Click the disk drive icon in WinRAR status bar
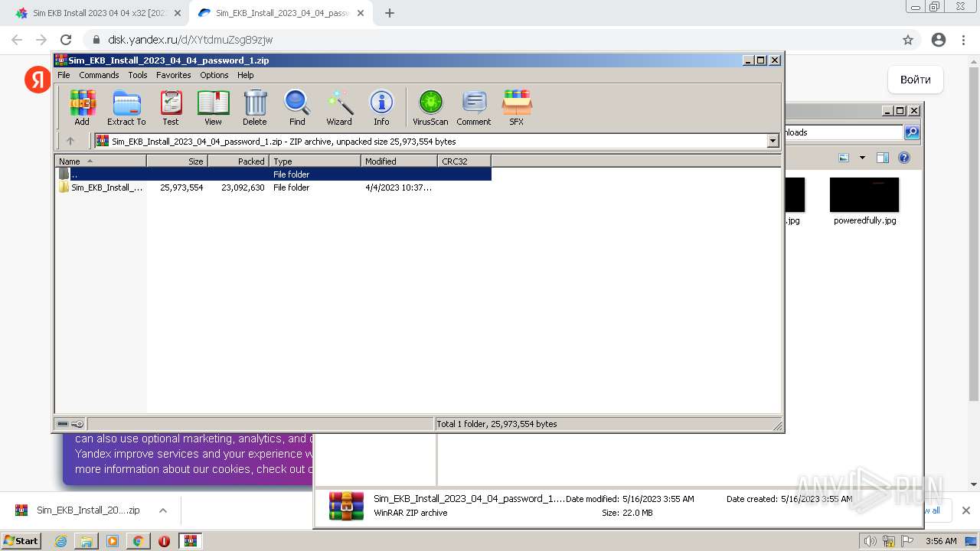 pyautogui.click(x=63, y=424)
